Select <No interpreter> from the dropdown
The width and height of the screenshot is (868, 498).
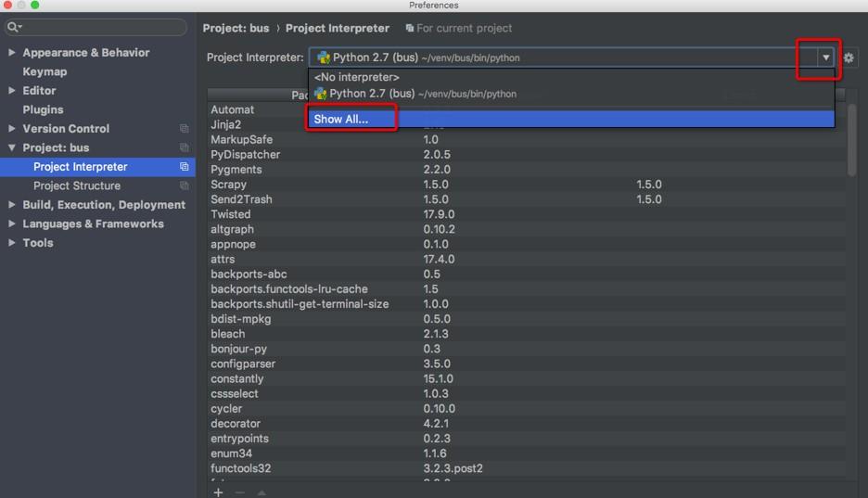(571, 77)
